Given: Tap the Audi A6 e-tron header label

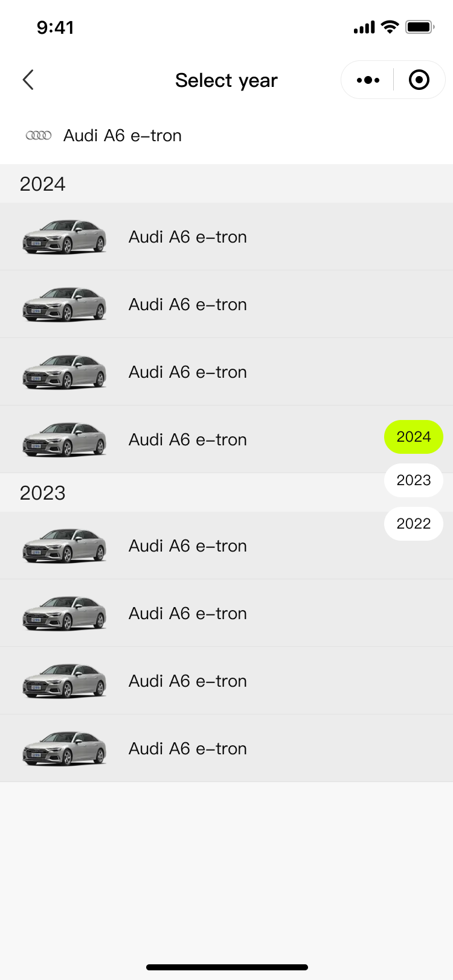Looking at the screenshot, I should 123,135.
